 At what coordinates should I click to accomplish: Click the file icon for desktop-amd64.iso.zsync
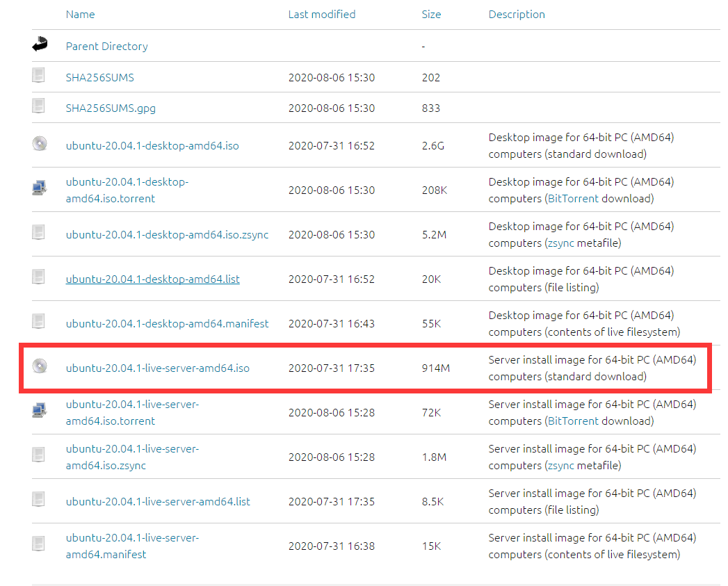pyautogui.click(x=38, y=232)
